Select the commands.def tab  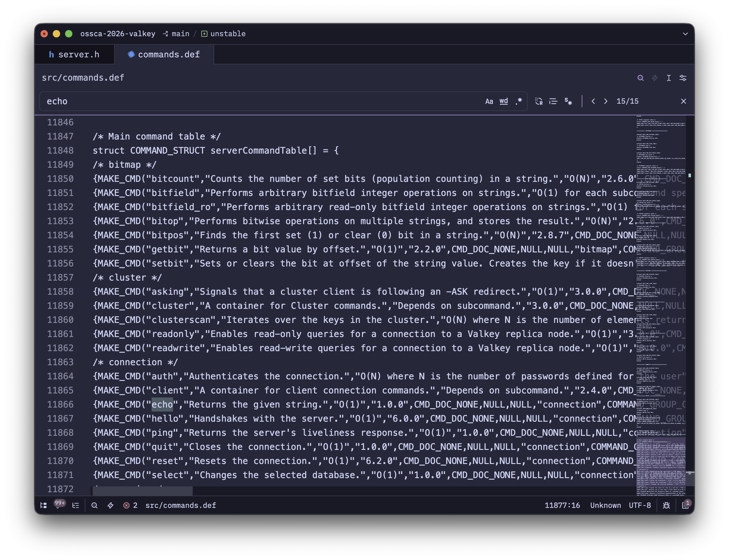point(164,54)
